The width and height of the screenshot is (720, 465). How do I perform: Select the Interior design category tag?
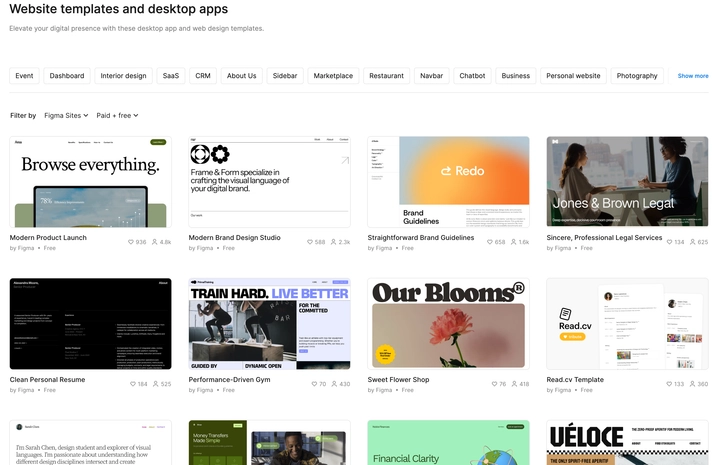pyautogui.click(x=124, y=76)
